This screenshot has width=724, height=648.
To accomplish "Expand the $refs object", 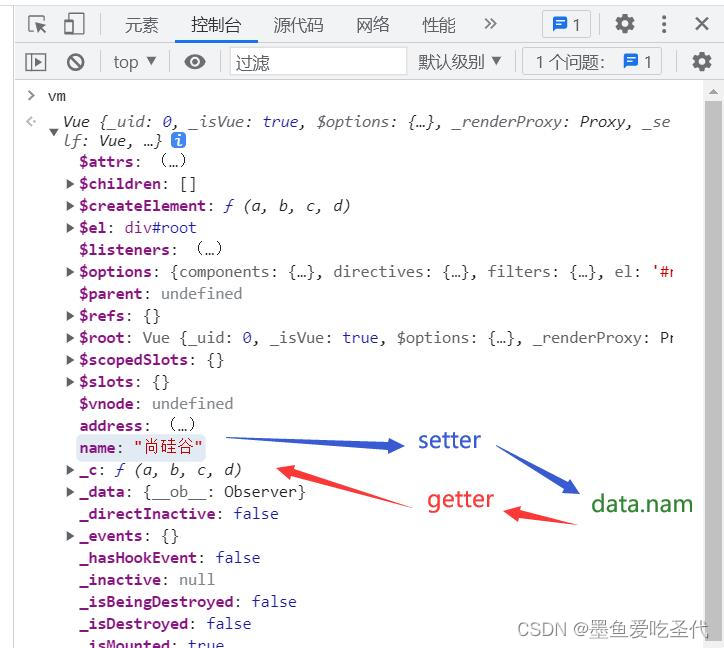I will pos(70,316).
